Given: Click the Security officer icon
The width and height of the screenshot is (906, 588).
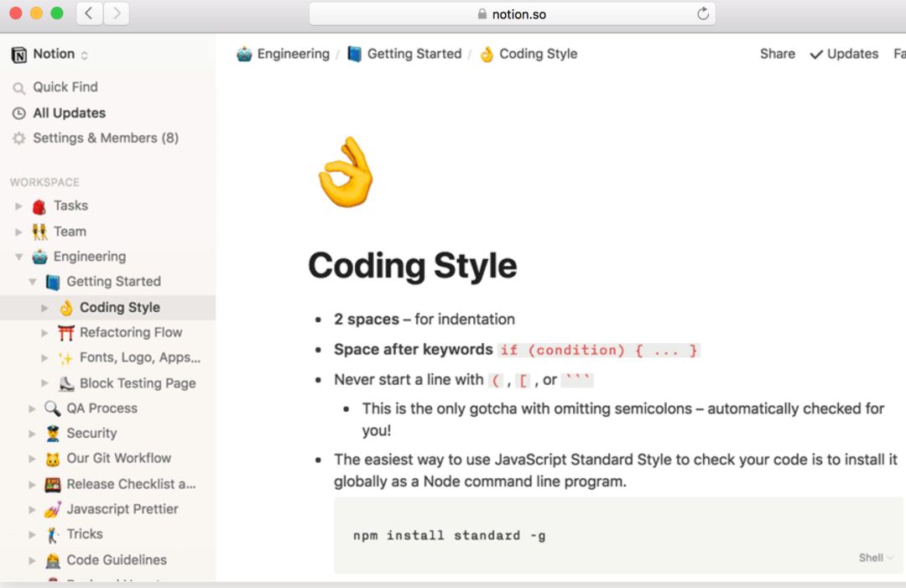Looking at the screenshot, I should pos(53,433).
